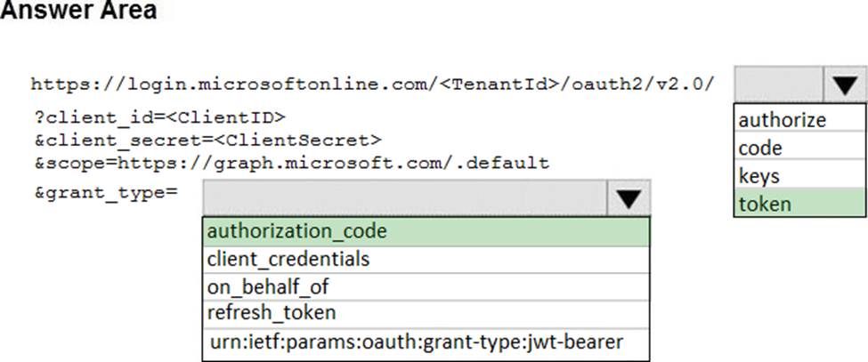This screenshot has height=362, width=868.
Task: Pick the keys endpoint option
Action: pos(800,174)
